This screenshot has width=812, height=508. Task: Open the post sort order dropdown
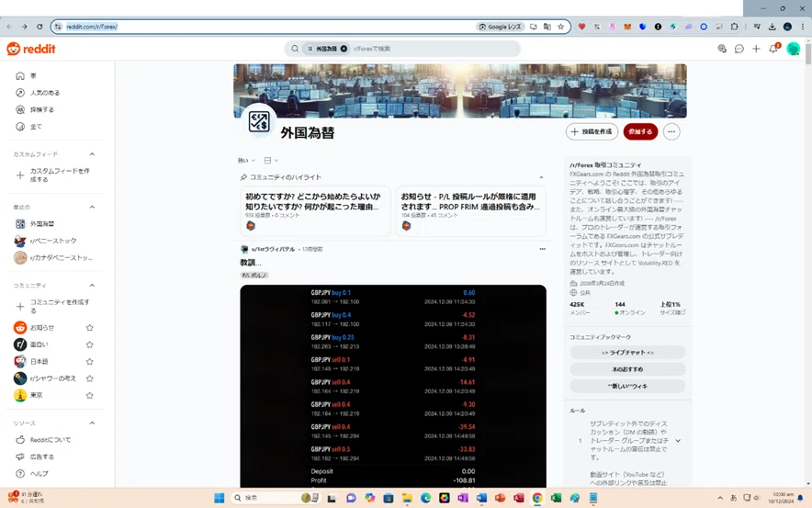click(x=246, y=161)
